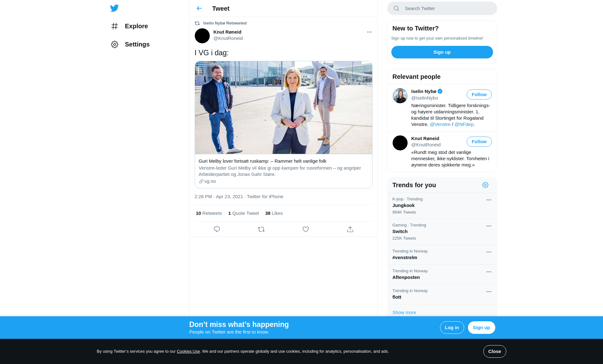The width and height of the screenshot is (603, 364).
Task: Click Sign up in New to Twitter box
Action: 442,52
